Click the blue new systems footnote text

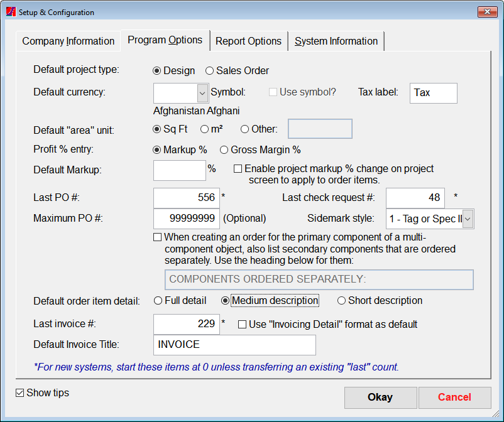tap(216, 367)
